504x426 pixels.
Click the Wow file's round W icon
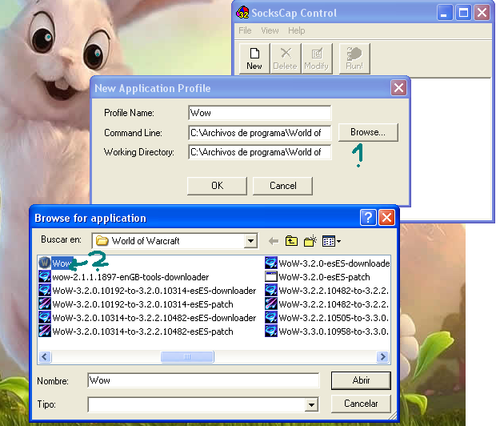click(x=45, y=263)
